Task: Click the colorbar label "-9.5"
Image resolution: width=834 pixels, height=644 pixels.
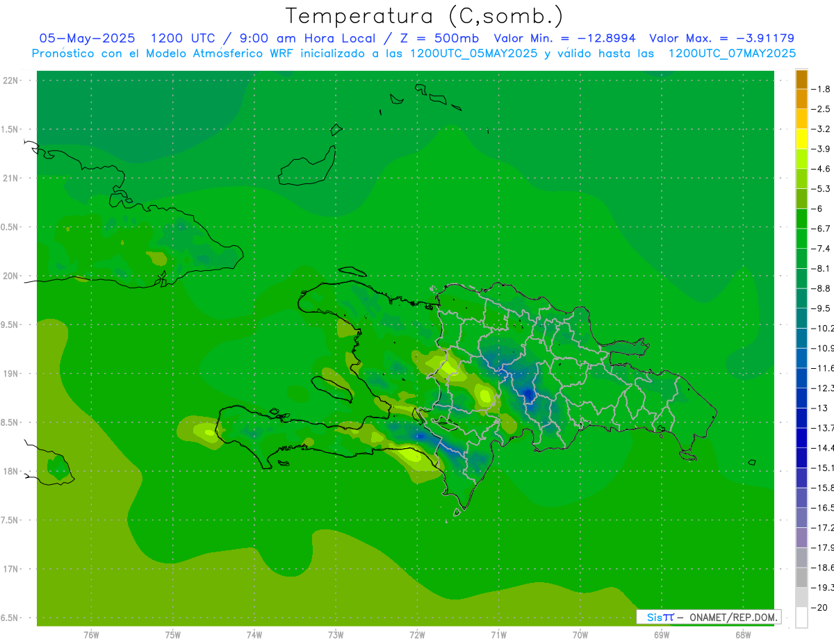Action: tap(822, 308)
